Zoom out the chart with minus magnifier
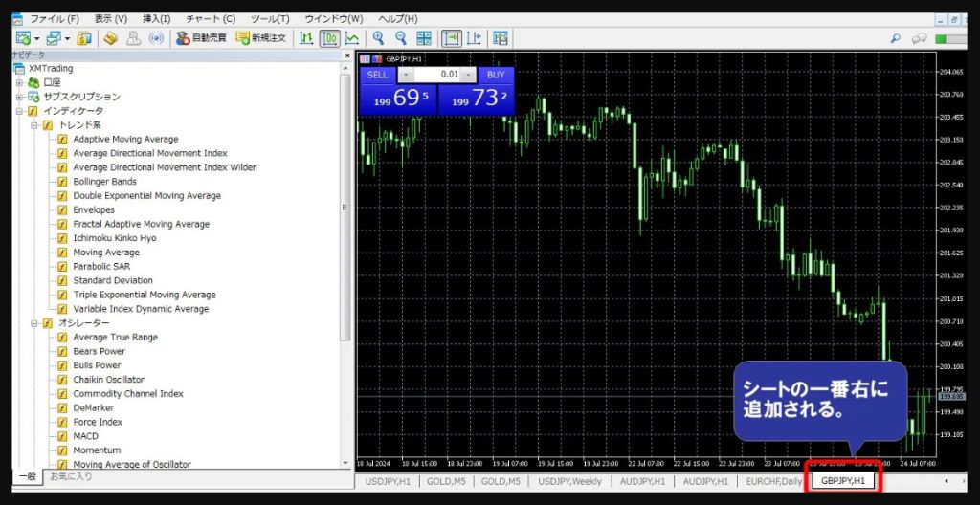980x505 pixels. click(x=401, y=39)
